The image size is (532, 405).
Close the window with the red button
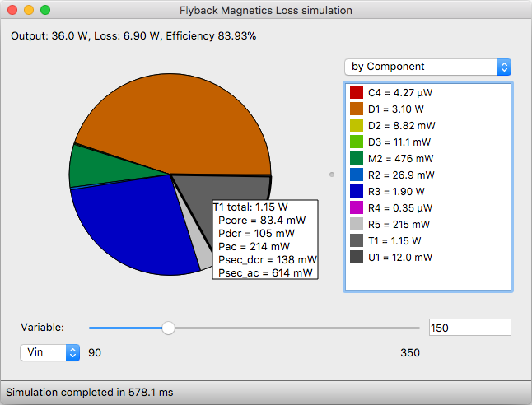pyautogui.click(x=12, y=10)
